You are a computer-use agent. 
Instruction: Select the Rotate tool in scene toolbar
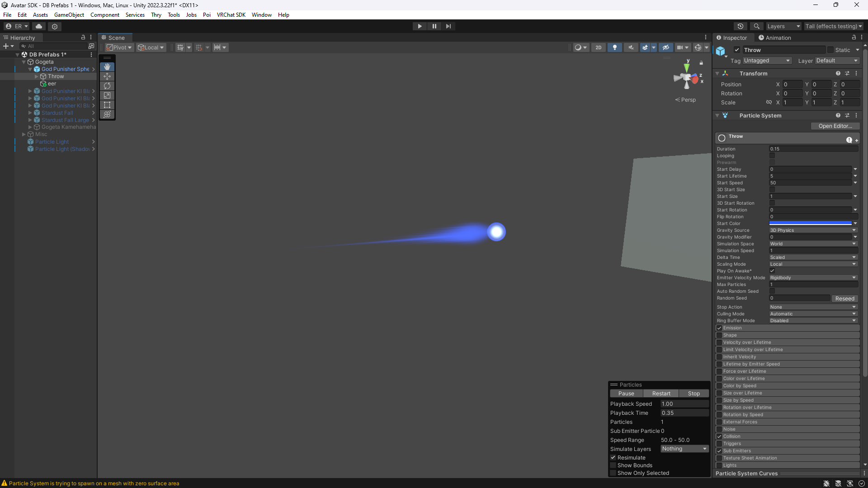(107, 86)
